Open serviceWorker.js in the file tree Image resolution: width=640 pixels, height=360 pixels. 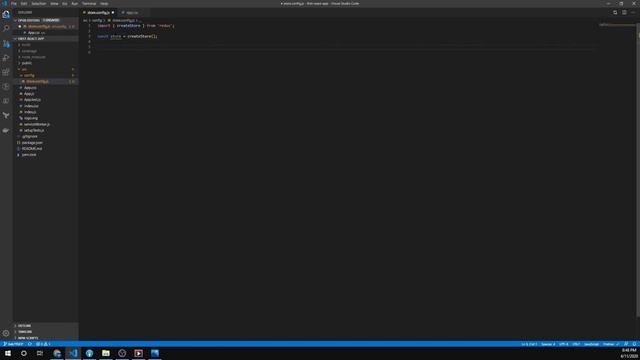(x=37, y=124)
